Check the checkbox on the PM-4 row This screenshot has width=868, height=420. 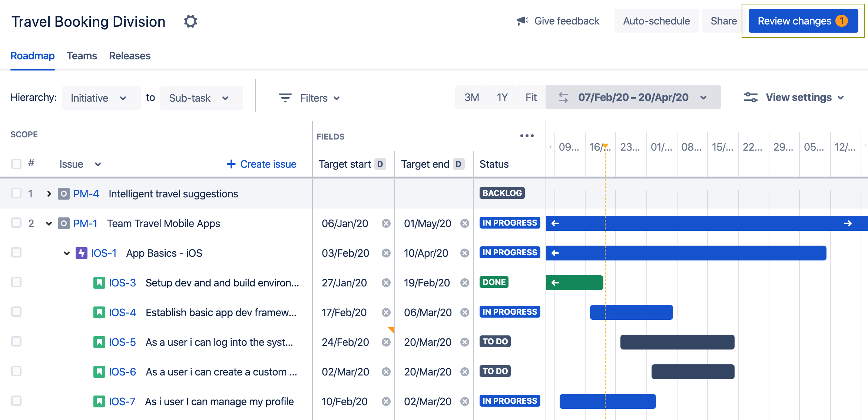[x=16, y=193]
